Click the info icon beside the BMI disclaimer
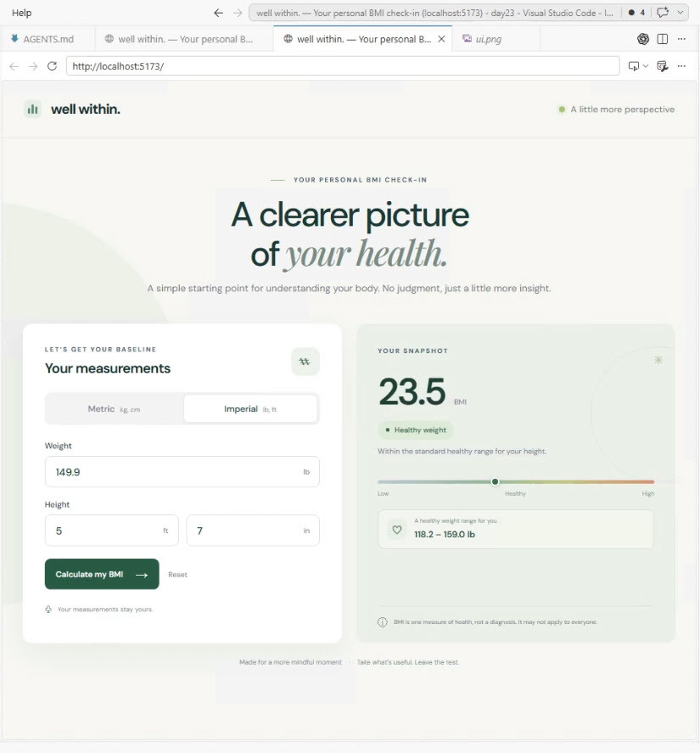 click(383, 622)
